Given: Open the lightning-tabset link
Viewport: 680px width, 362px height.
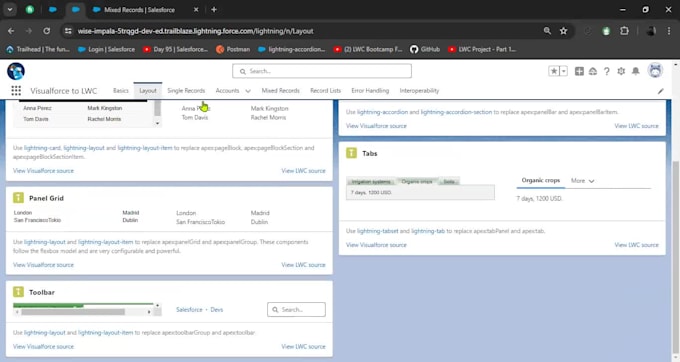Looking at the screenshot, I should coord(377,231).
